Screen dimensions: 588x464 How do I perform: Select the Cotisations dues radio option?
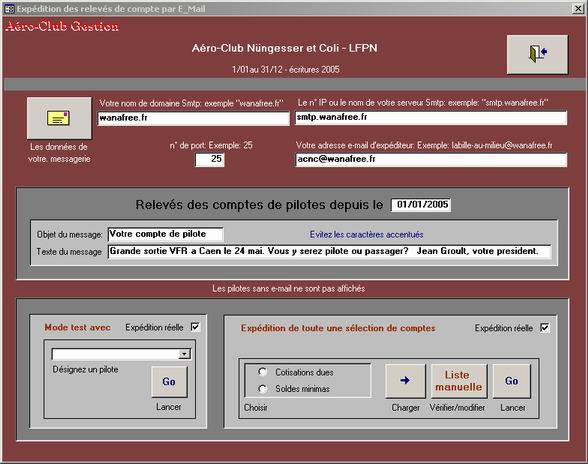pyautogui.click(x=262, y=372)
